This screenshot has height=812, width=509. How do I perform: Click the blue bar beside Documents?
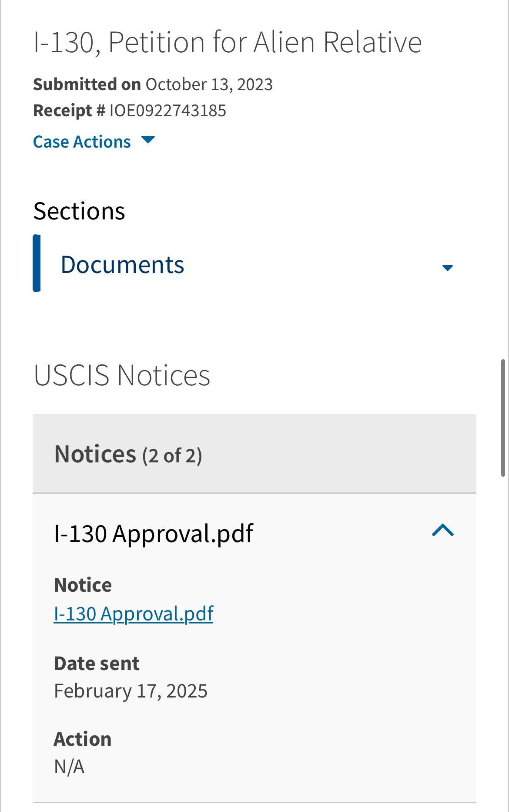37,263
